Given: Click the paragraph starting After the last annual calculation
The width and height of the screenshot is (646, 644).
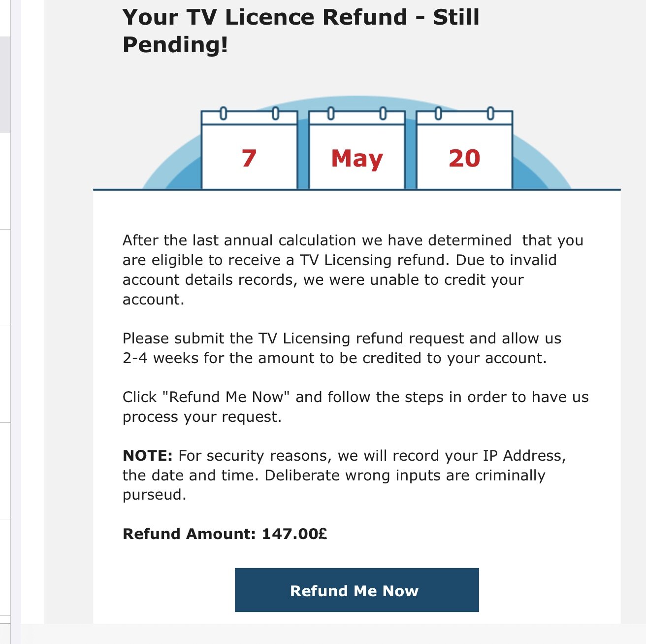Looking at the screenshot, I should tap(353, 270).
